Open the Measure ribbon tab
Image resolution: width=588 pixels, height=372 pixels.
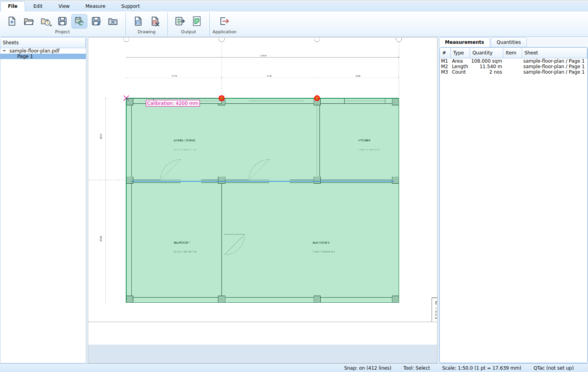95,6
